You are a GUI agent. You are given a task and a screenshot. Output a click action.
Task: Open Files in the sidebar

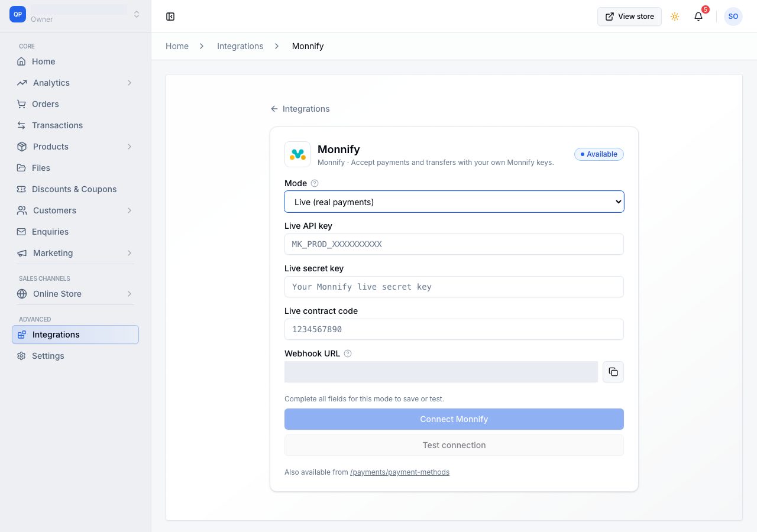tap(75, 168)
